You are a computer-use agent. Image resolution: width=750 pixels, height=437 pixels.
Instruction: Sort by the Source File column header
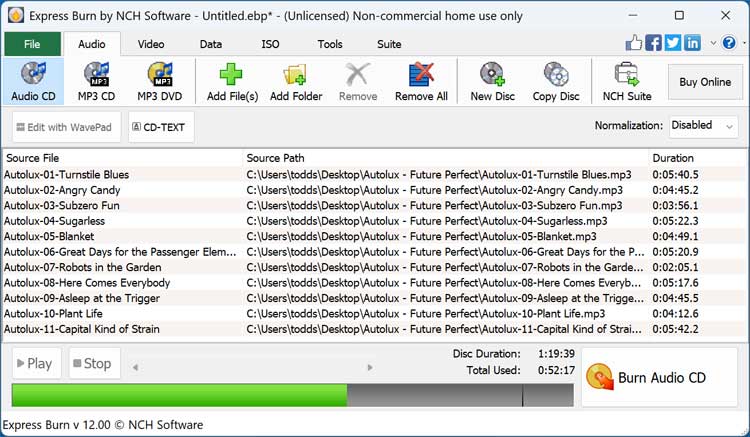pyautogui.click(x=122, y=158)
